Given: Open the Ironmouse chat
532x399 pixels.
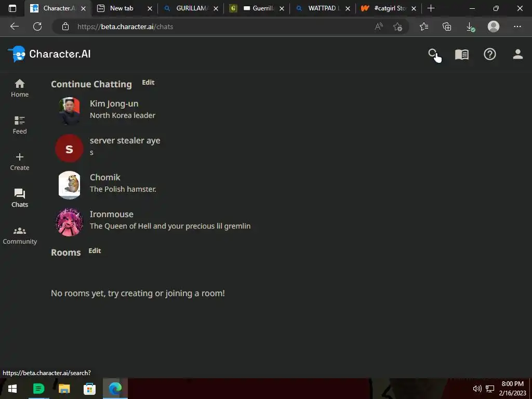Looking at the screenshot, I should (x=153, y=220).
